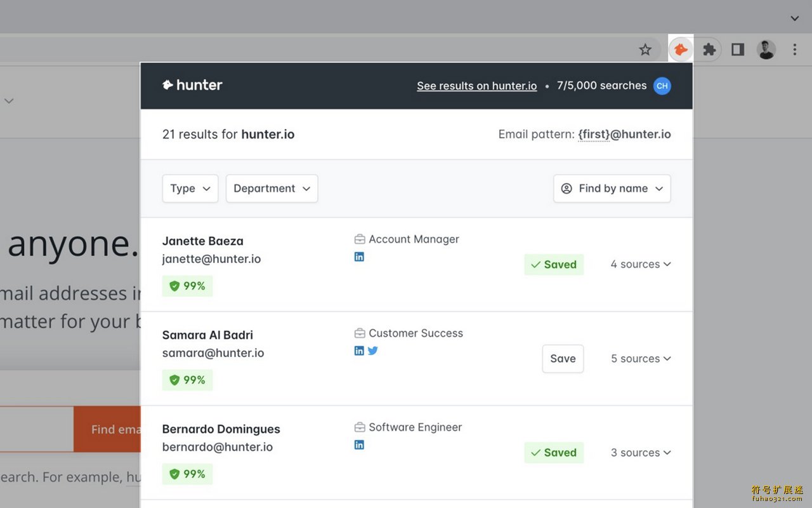Open the Find by name dropdown

[x=612, y=189]
